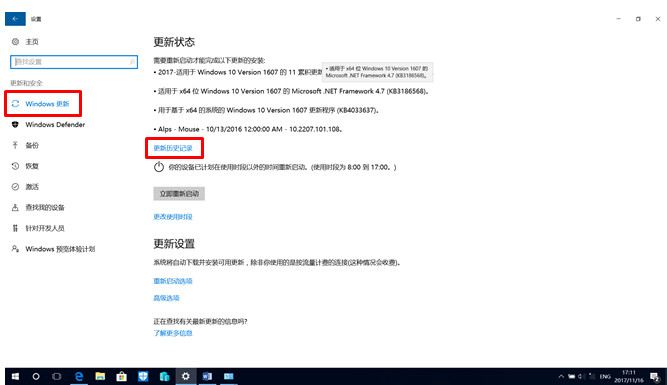The height and width of the screenshot is (385, 667).
Task: Open 查找我的设备 in the sidebar
Action: pyautogui.click(x=38, y=208)
